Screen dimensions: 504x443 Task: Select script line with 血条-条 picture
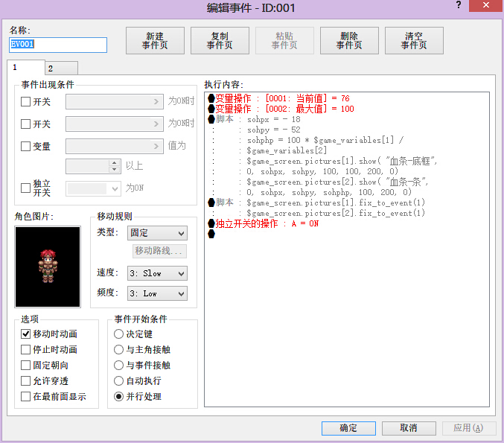click(x=337, y=182)
